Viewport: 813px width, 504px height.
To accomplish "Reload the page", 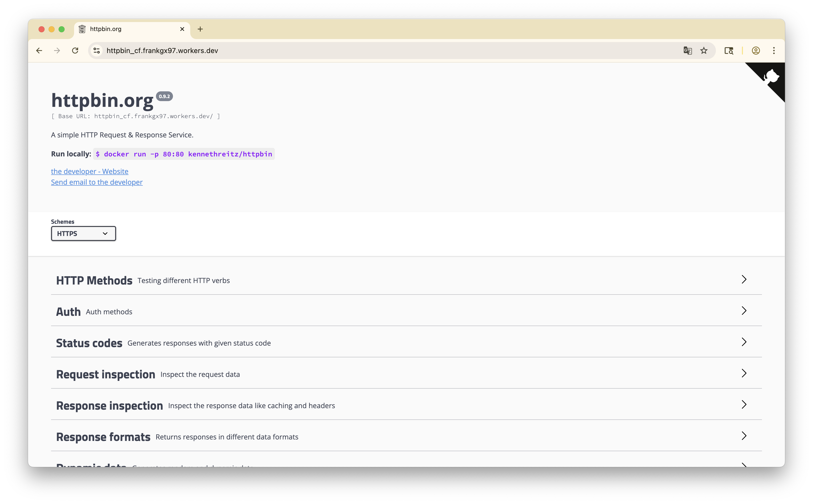I will [75, 50].
